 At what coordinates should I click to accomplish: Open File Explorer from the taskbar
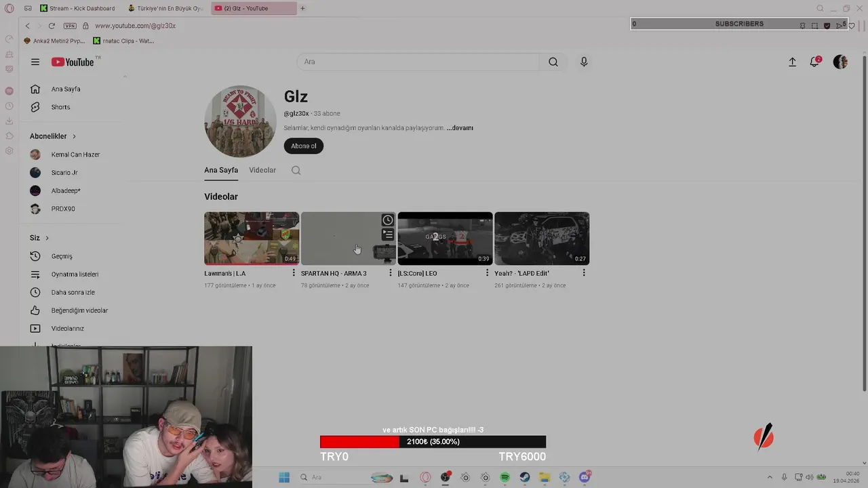(545, 477)
